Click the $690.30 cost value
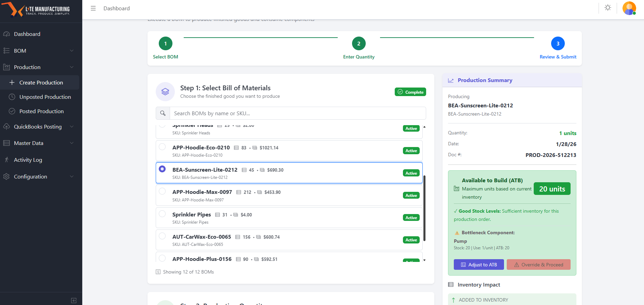Screen dimensions: 644x305 point(275,170)
